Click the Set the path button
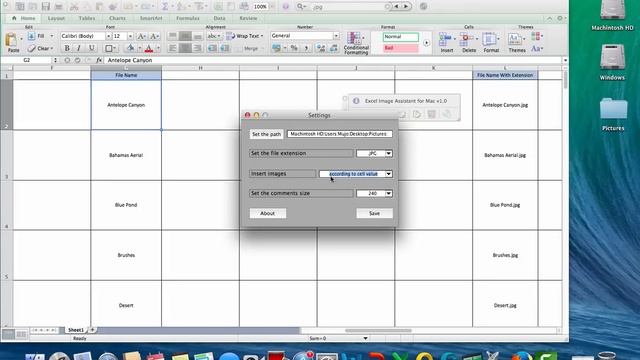Image resolution: width=640 pixels, height=360 pixels. click(267, 134)
